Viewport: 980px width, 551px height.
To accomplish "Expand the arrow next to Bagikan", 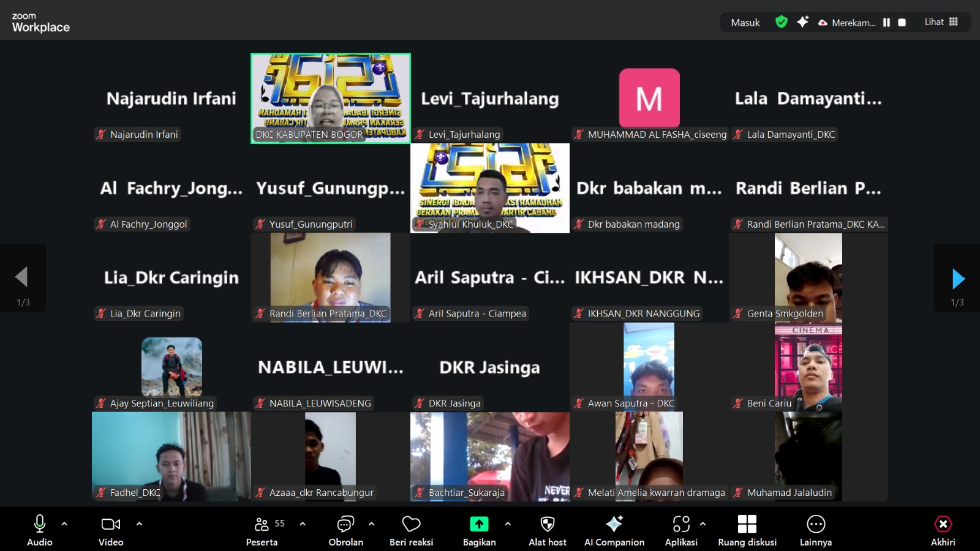I will (508, 524).
